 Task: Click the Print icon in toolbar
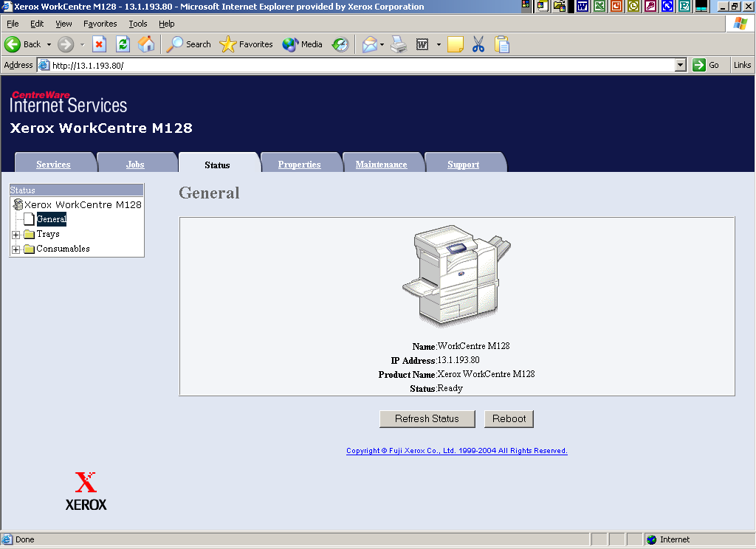[x=399, y=44]
